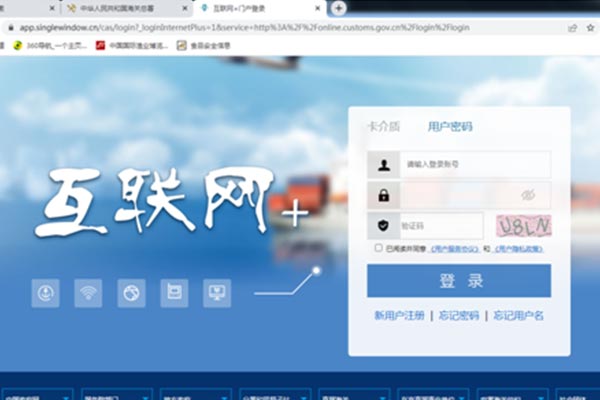Switch to the 卡介质 login tab
The width and height of the screenshot is (600, 400).
[384, 126]
